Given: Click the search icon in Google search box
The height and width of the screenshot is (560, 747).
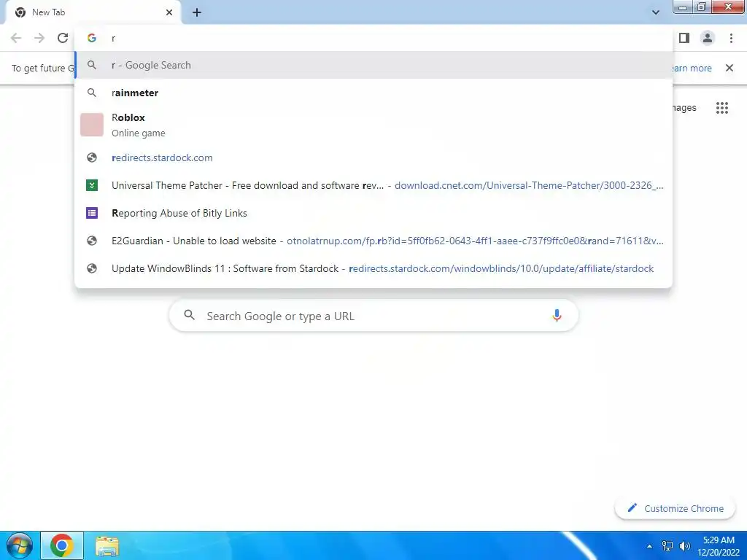Looking at the screenshot, I should 189,315.
